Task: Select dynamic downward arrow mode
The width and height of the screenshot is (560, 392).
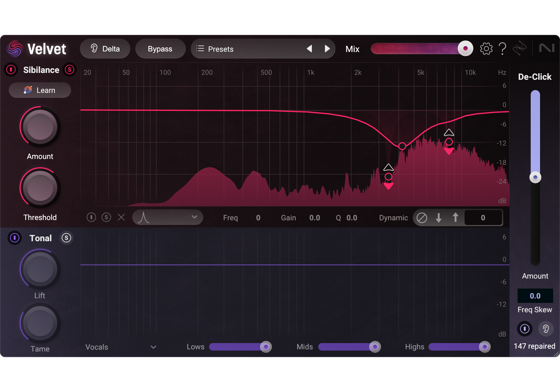Action: pos(439,218)
